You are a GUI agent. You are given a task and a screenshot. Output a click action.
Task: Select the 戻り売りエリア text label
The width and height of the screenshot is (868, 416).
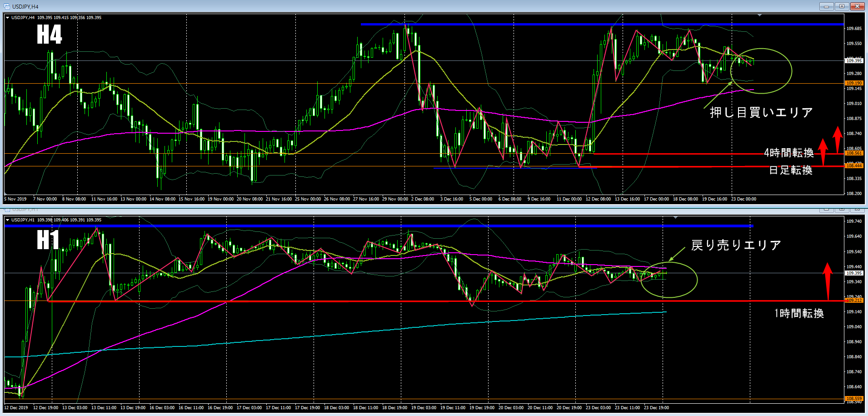pyautogui.click(x=736, y=246)
